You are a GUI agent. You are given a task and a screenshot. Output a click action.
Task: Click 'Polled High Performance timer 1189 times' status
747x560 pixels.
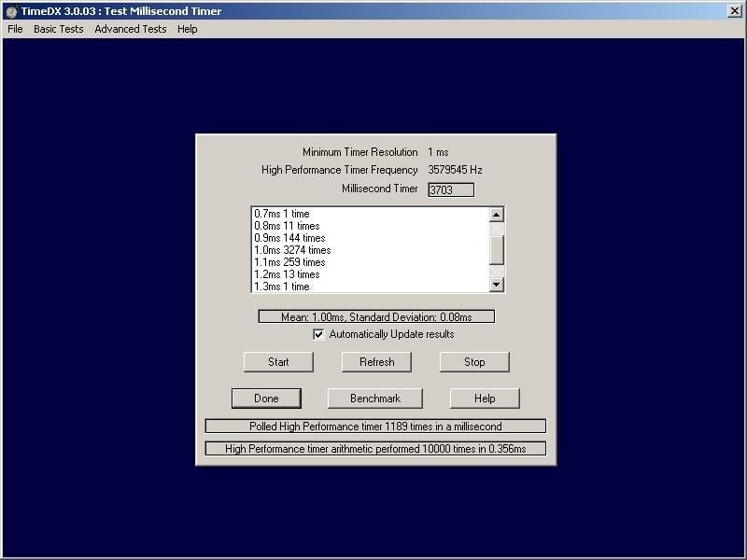pyautogui.click(x=375, y=427)
